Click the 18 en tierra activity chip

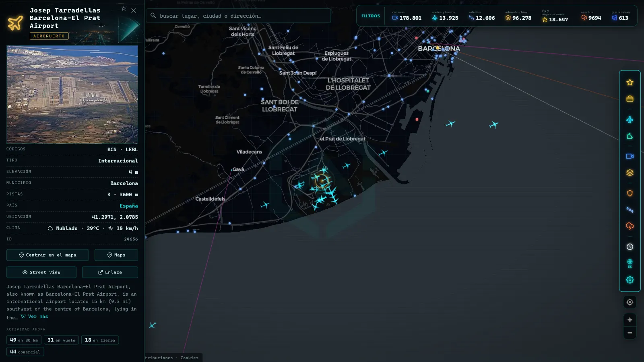[100, 340]
